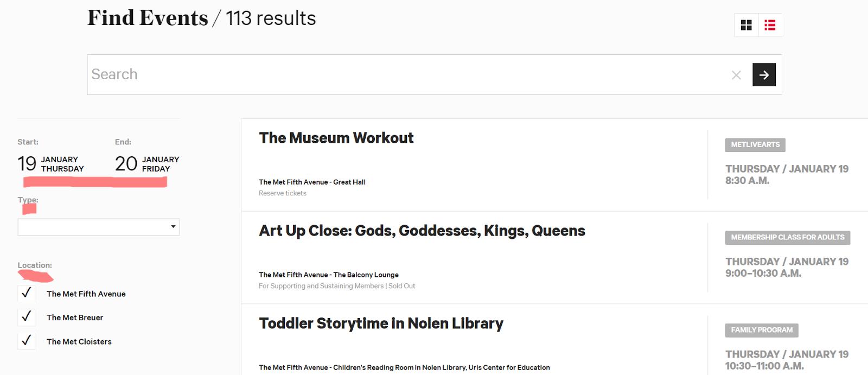Select the Family Program tag
Viewport: 868px width, 375px height.
(762, 330)
